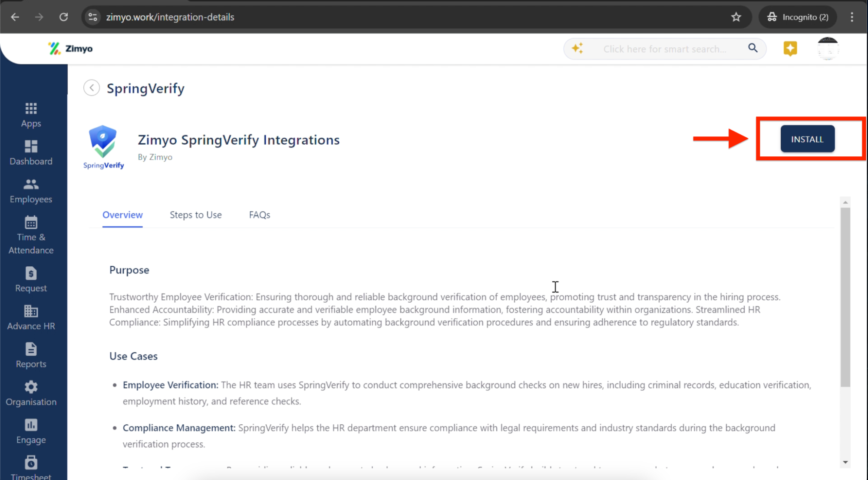Screen dimensions: 868x480
Task: Click the back chevron beside SpringVerify
Action: tap(92, 88)
